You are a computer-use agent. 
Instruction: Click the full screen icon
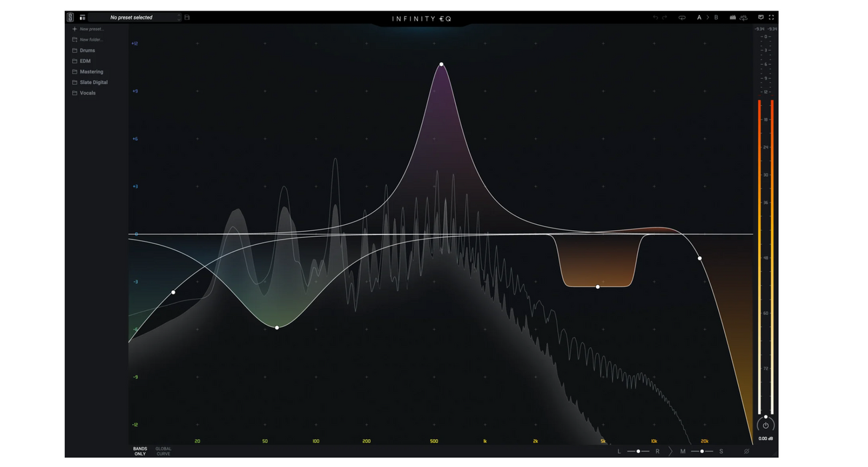pyautogui.click(x=771, y=17)
